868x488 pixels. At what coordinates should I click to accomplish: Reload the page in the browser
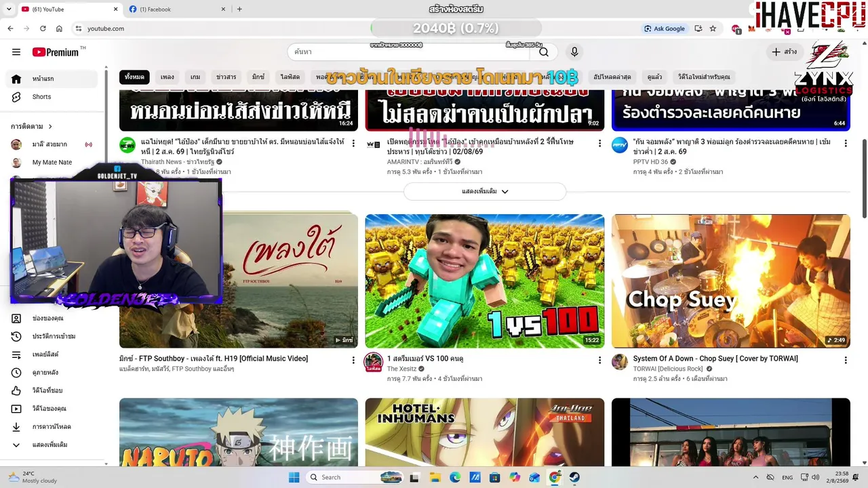point(43,28)
